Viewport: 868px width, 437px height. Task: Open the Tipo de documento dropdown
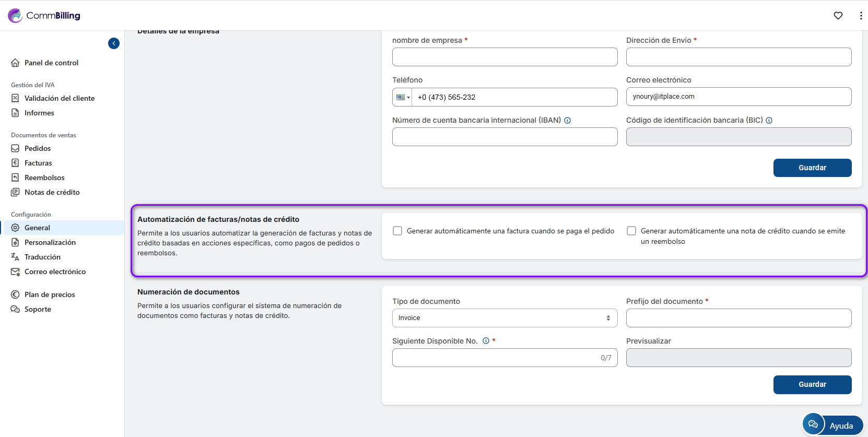click(x=505, y=318)
